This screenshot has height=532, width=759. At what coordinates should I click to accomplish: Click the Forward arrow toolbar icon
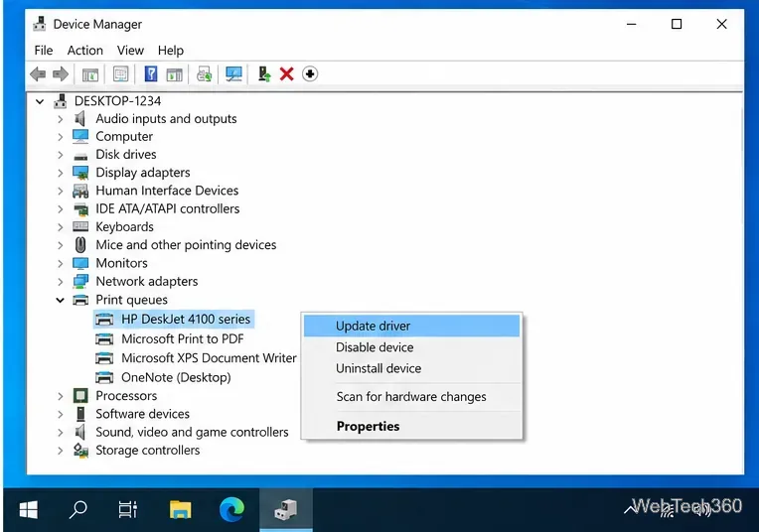(x=61, y=74)
